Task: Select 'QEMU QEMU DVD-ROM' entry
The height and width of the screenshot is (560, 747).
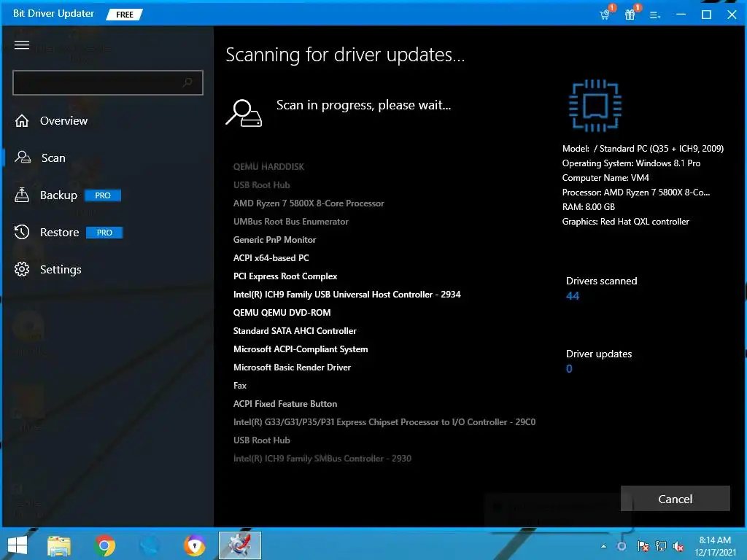Action: click(x=282, y=313)
